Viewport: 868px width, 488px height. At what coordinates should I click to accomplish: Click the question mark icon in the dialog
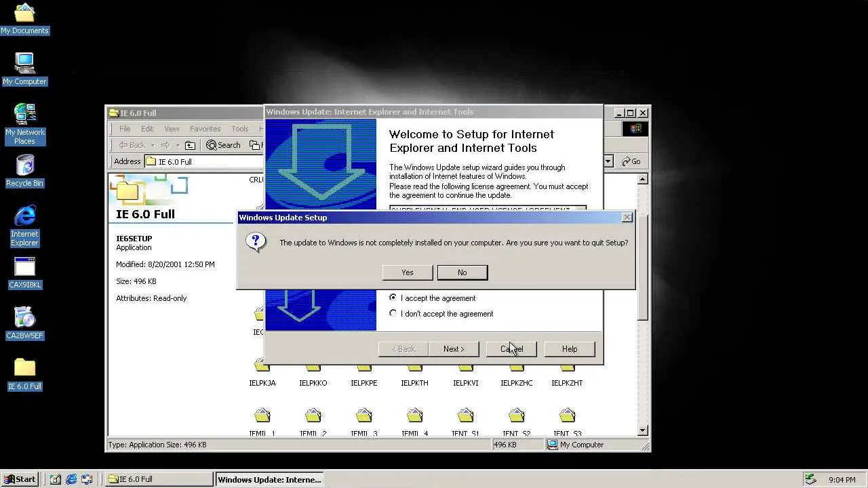tap(256, 242)
